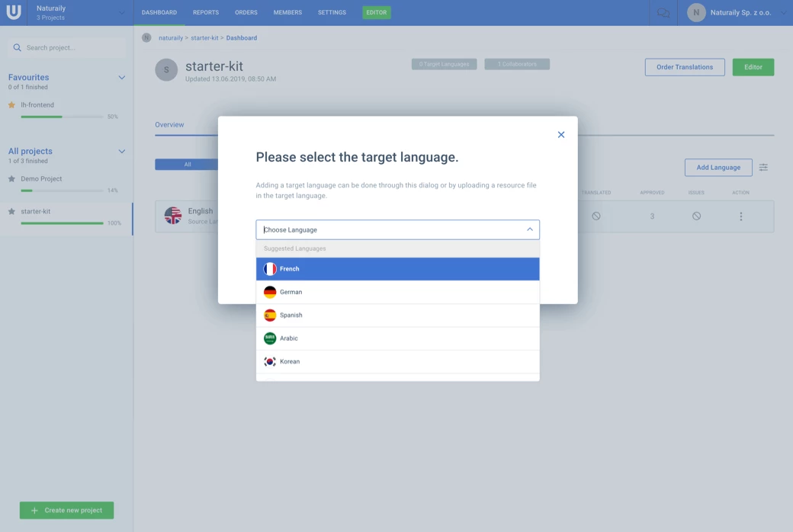Collapse the Choose Language dropdown arrow

point(529,229)
